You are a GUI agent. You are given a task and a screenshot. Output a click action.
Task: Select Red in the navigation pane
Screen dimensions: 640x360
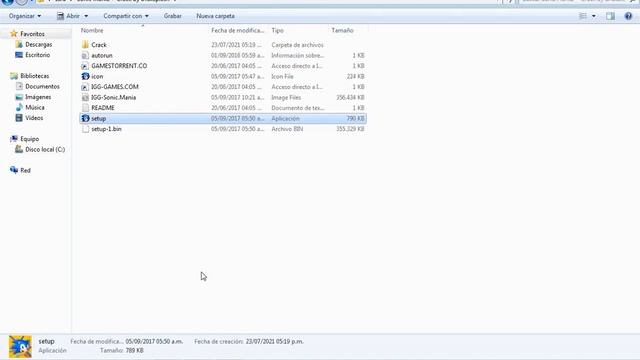25,171
